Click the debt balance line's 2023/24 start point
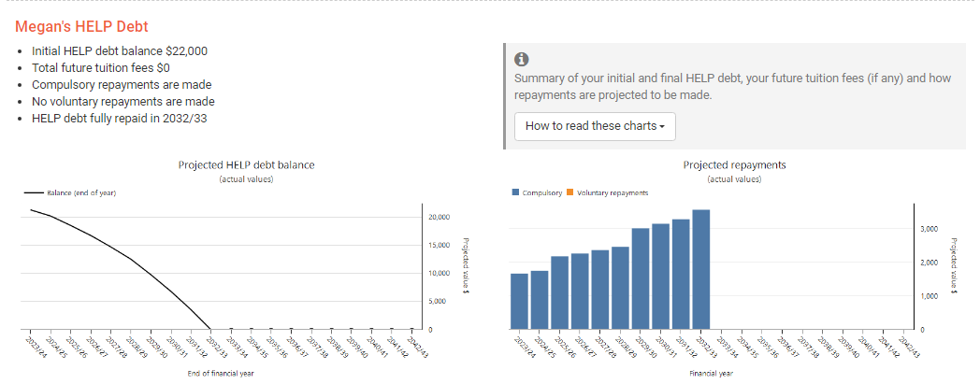The height and width of the screenshot is (384, 980). [x=31, y=210]
